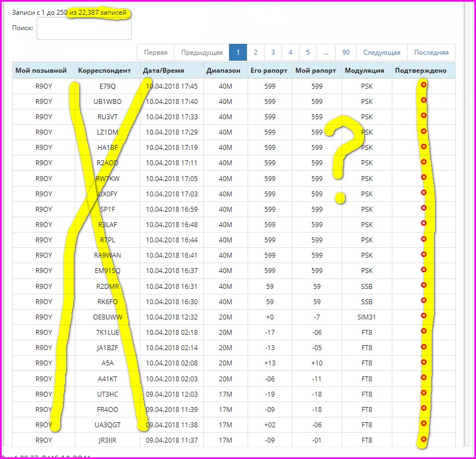Click red unconfirmed icon in RU3VT row
This screenshot has height=459, width=476.
pyautogui.click(x=424, y=115)
